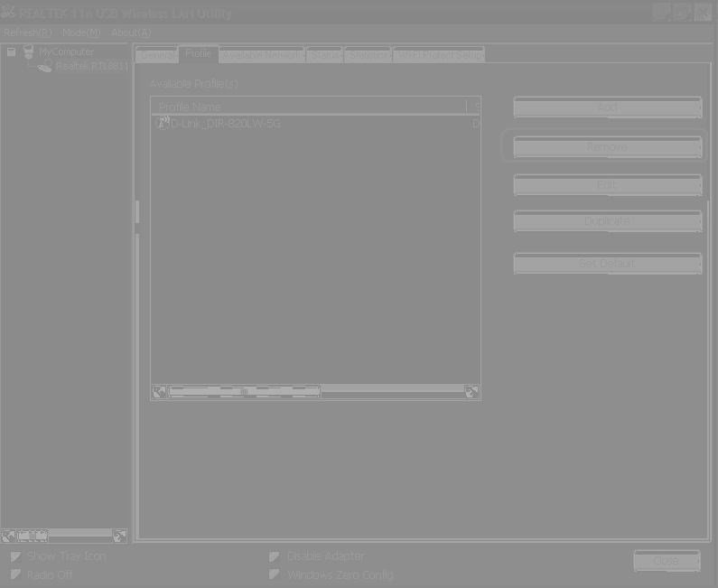This screenshot has width=718, height=588.
Task: Click profile list scroll-right arrow
Action: pos(471,391)
